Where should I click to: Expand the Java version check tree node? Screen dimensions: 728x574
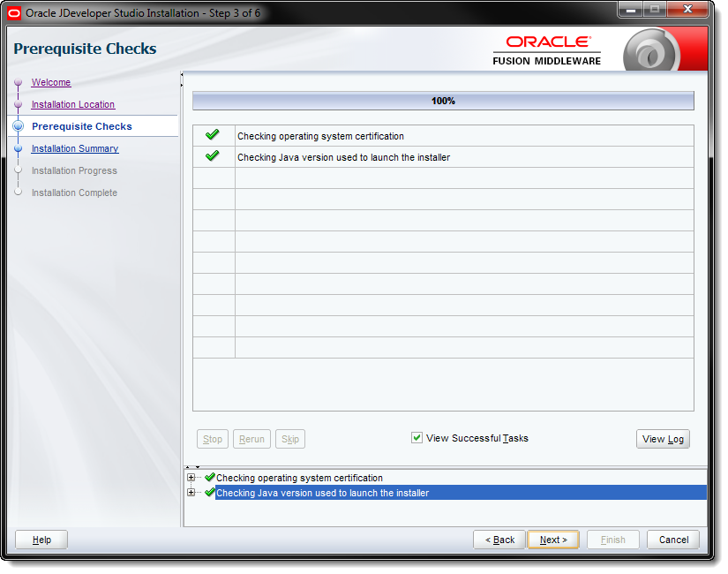point(191,493)
